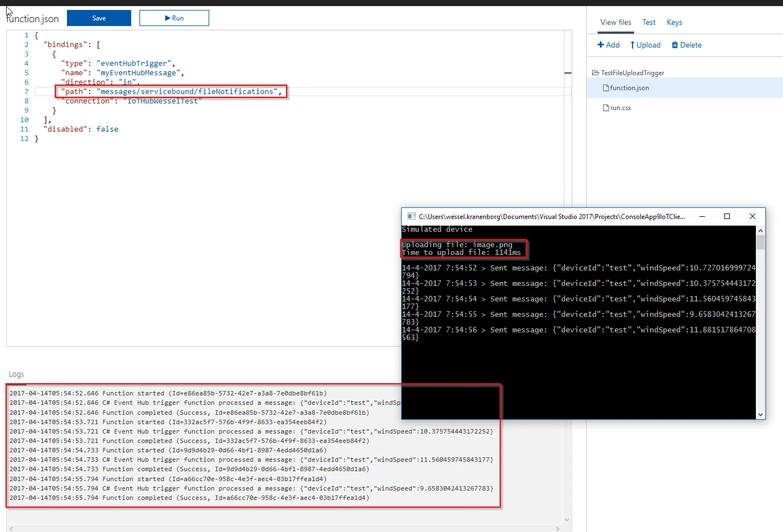Click the "eventHubTrigger" type value
Screen dimensions: 783x532
pos(134,64)
